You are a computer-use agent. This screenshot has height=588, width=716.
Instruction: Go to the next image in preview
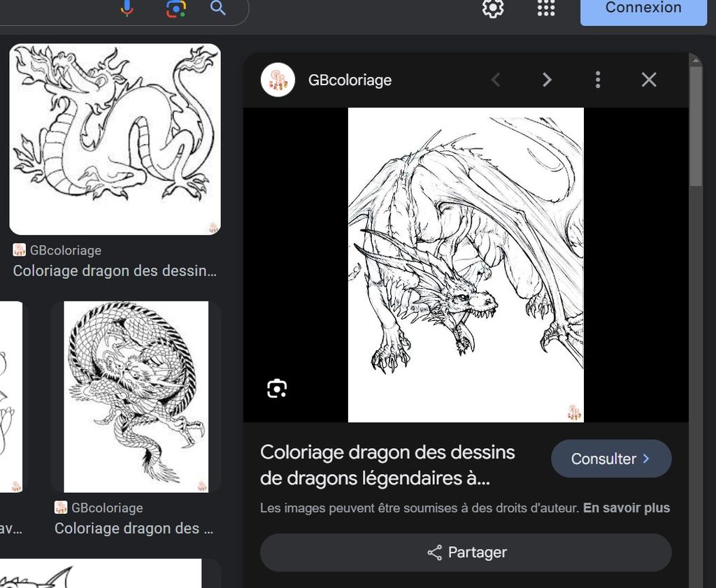[547, 80]
